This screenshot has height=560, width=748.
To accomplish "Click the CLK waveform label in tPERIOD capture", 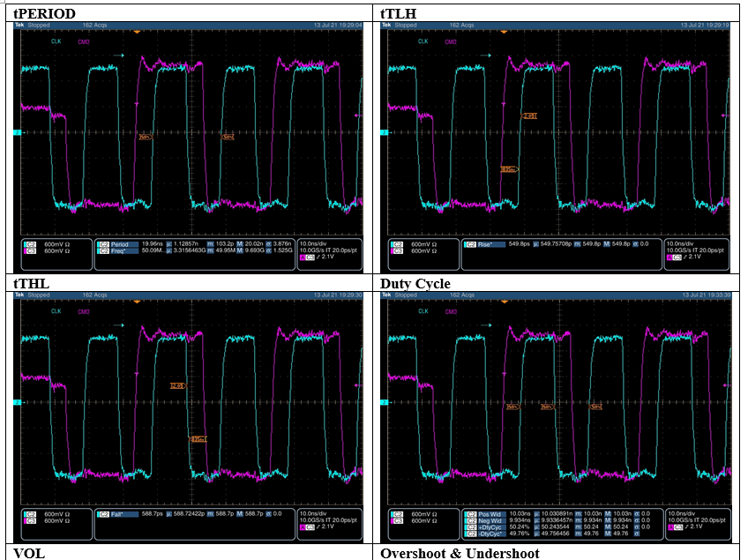I will pyautogui.click(x=56, y=41).
